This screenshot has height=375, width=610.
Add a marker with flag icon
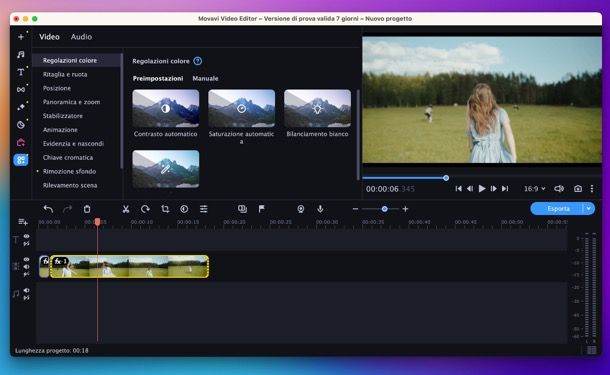[261, 209]
